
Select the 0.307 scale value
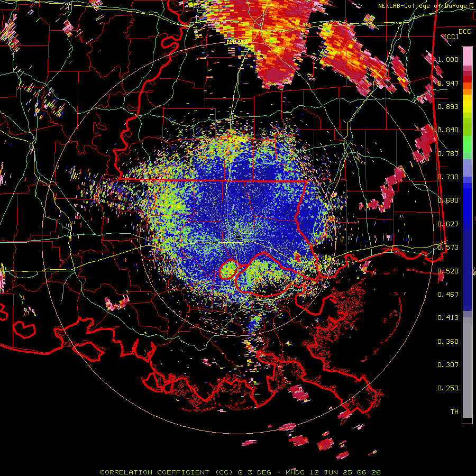pos(448,364)
